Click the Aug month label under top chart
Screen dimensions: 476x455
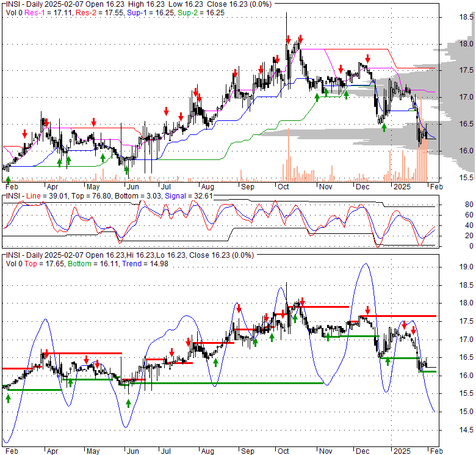(x=207, y=187)
